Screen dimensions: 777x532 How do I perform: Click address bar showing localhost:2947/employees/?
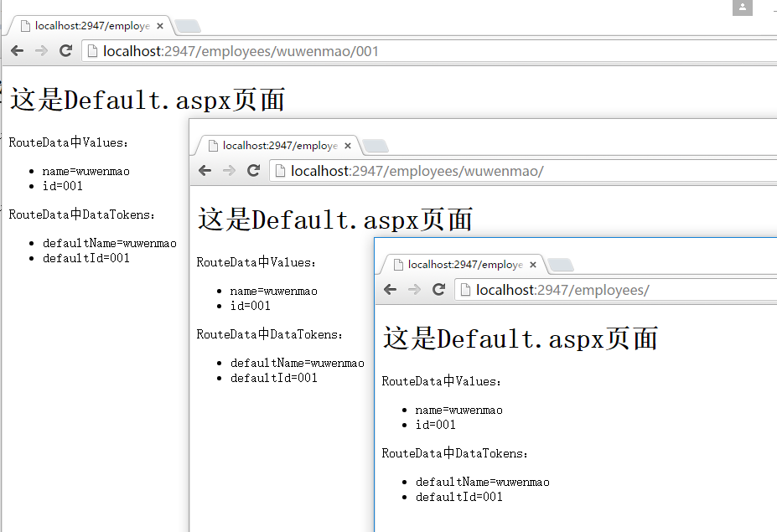616,290
